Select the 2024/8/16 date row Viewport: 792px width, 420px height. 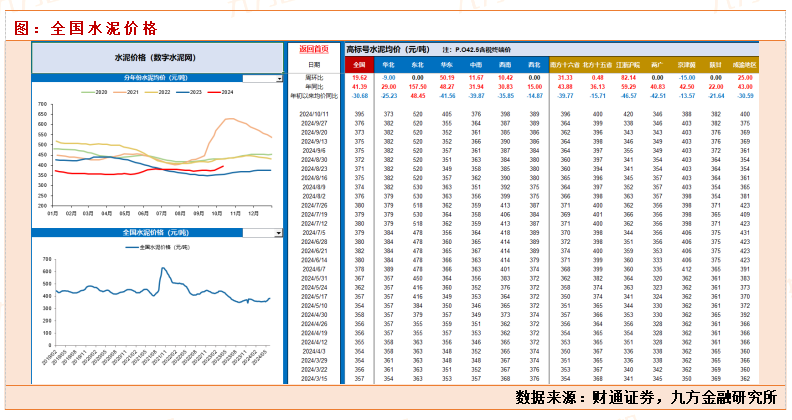tap(314, 178)
